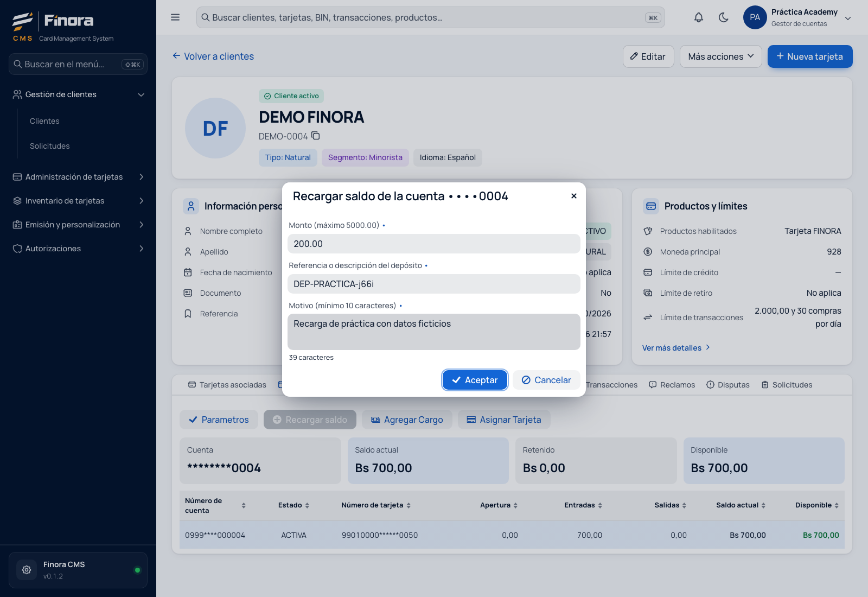Click the Cancelar button
Screen dimensions: 868x597
[x=546, y=380]
